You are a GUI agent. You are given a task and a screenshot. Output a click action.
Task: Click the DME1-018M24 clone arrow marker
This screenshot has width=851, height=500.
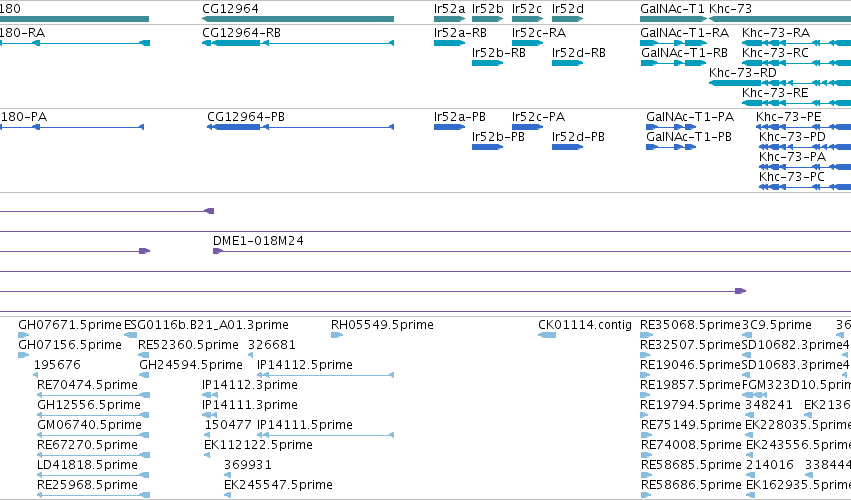pos(218,251)
